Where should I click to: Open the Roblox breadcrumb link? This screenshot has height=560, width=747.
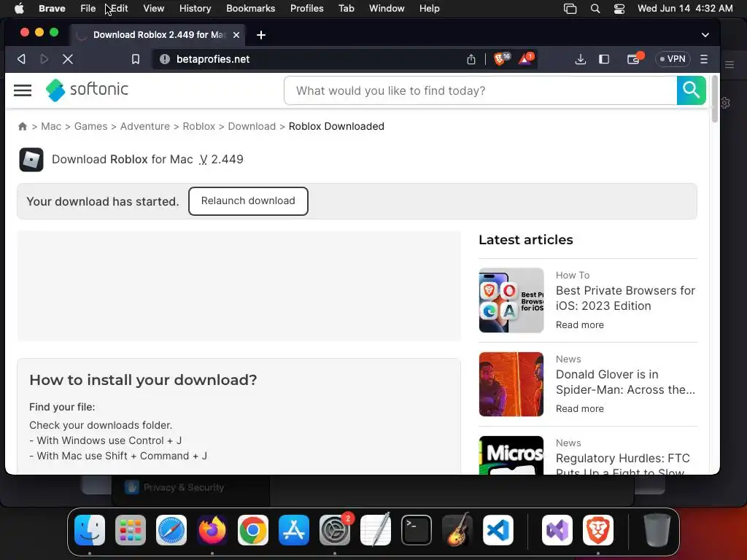tap(198, 126)
